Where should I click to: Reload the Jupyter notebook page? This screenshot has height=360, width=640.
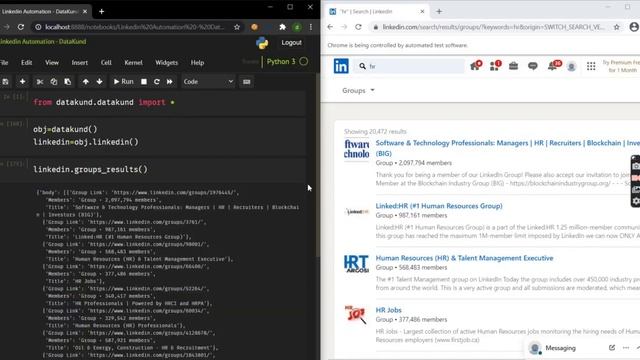click(21, 27)
